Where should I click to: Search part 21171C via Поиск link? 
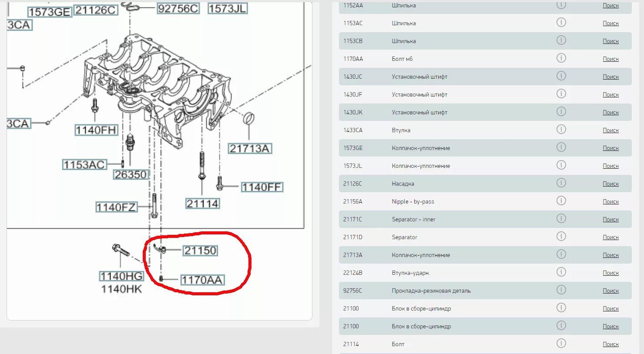pos(610,220)
